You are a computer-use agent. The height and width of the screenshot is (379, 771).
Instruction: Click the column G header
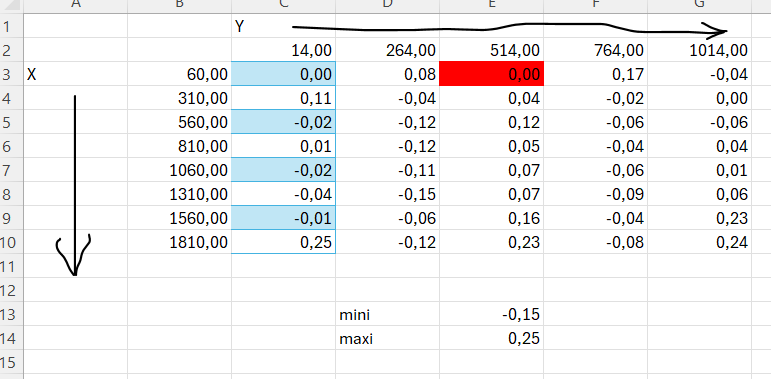point(699,5)
